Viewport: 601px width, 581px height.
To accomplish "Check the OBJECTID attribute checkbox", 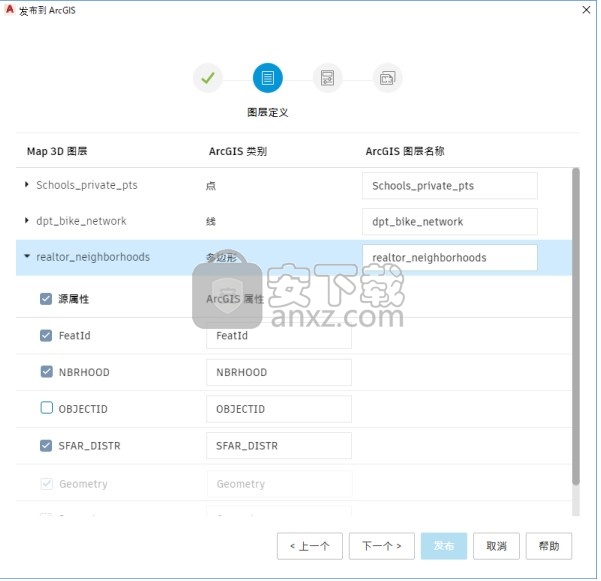I will click(46, 408).
